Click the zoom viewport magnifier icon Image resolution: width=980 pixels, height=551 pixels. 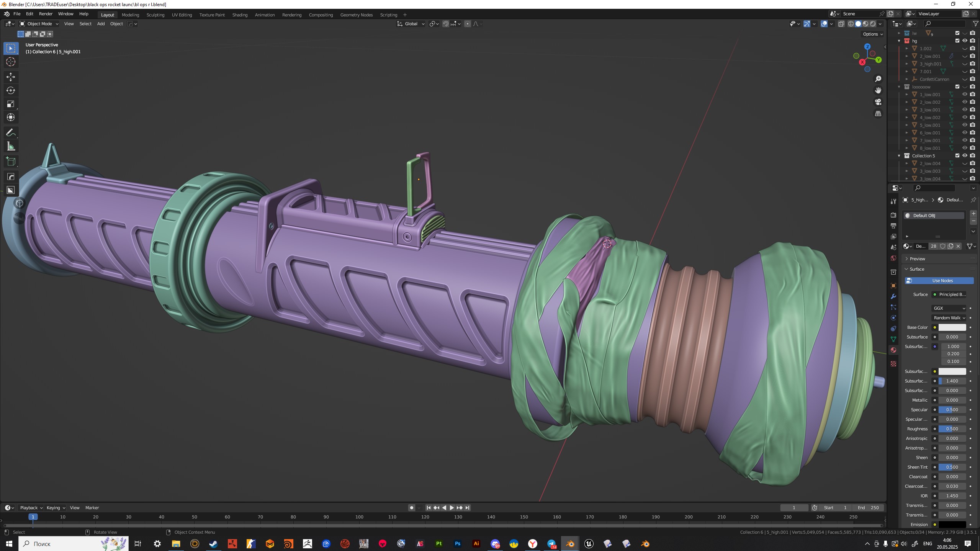click(x=878, y=79)
